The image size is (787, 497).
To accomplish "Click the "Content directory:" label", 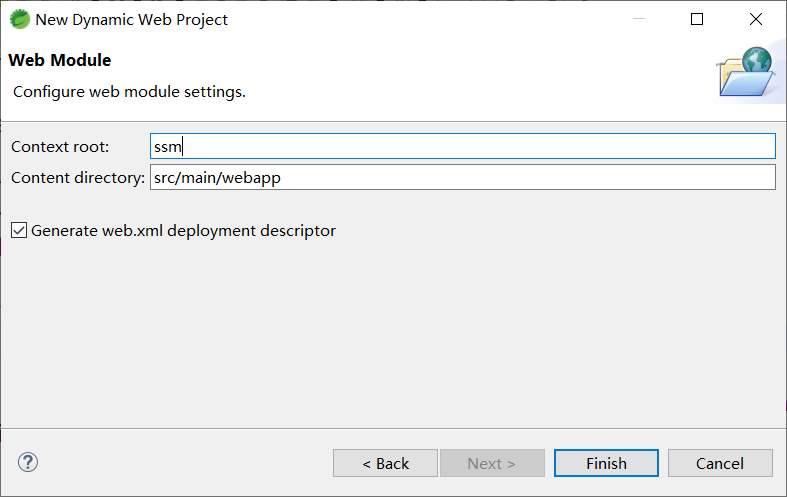I will (78, 178).
